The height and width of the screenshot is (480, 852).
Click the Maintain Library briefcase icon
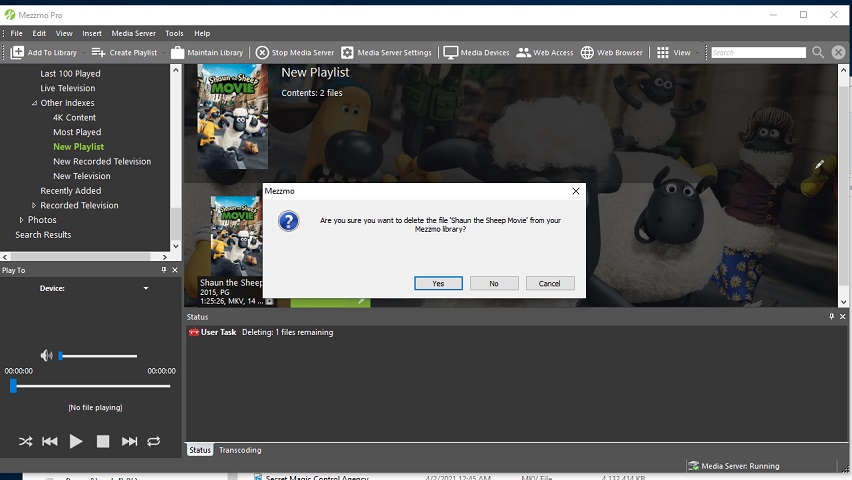pos(177,52)
